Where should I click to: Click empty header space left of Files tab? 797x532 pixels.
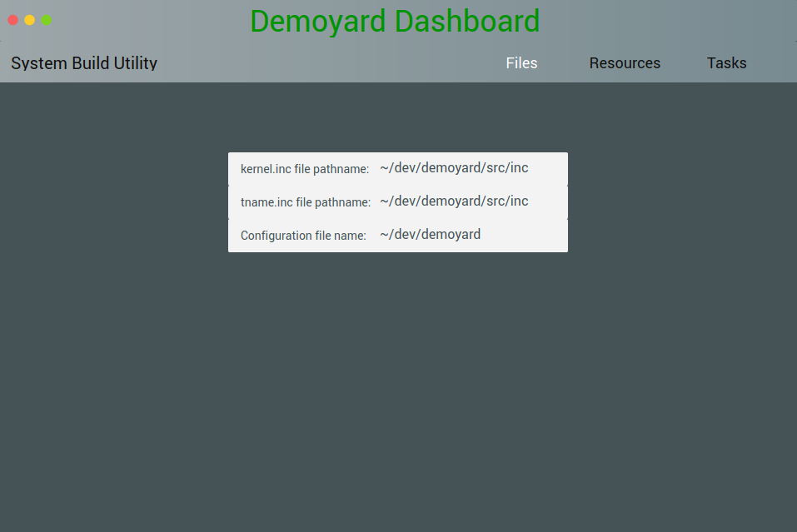click(x=333, y=63)
